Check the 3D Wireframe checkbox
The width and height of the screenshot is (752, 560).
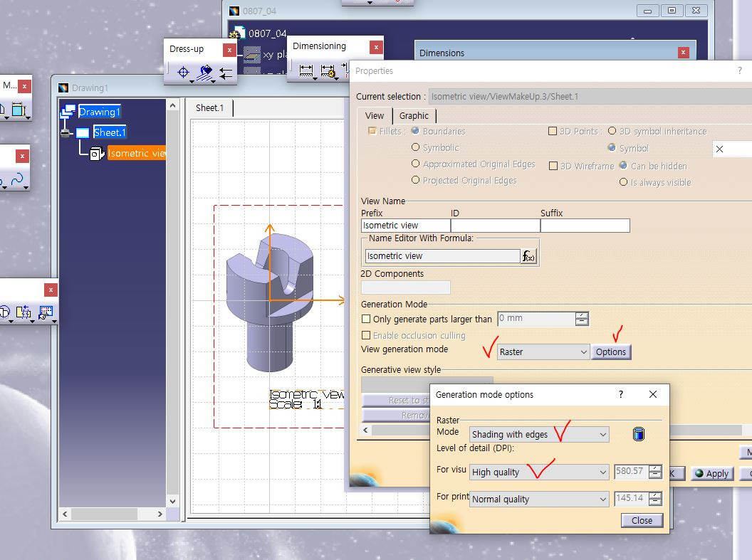pyautogui.click(x=553, y=165)
